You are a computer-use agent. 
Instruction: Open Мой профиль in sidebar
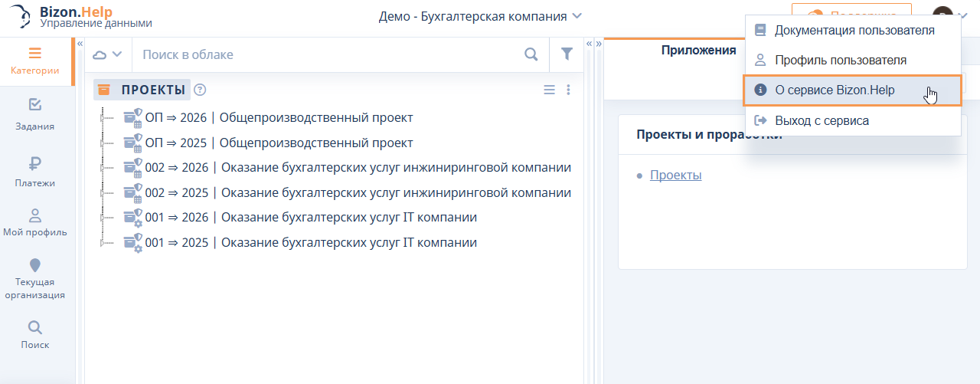point(35,222)
